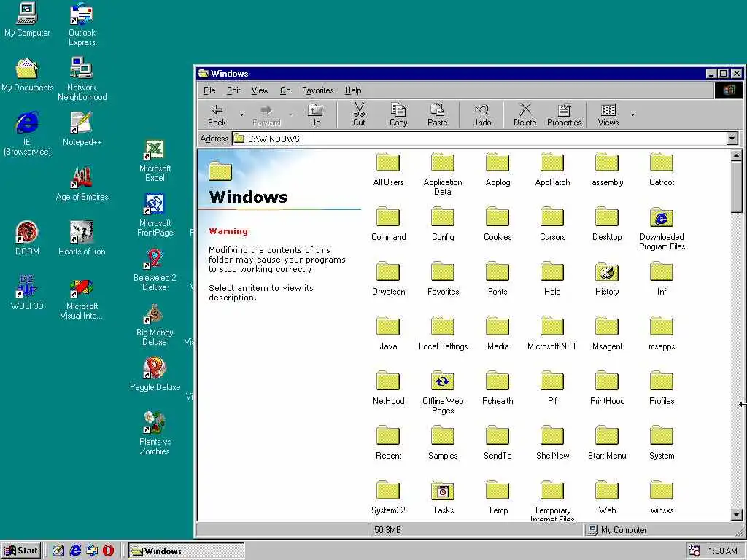This screenshot has height=560, width=747.
Task: Select Notepad++ desktop shortcut
Action: point(82,129)
